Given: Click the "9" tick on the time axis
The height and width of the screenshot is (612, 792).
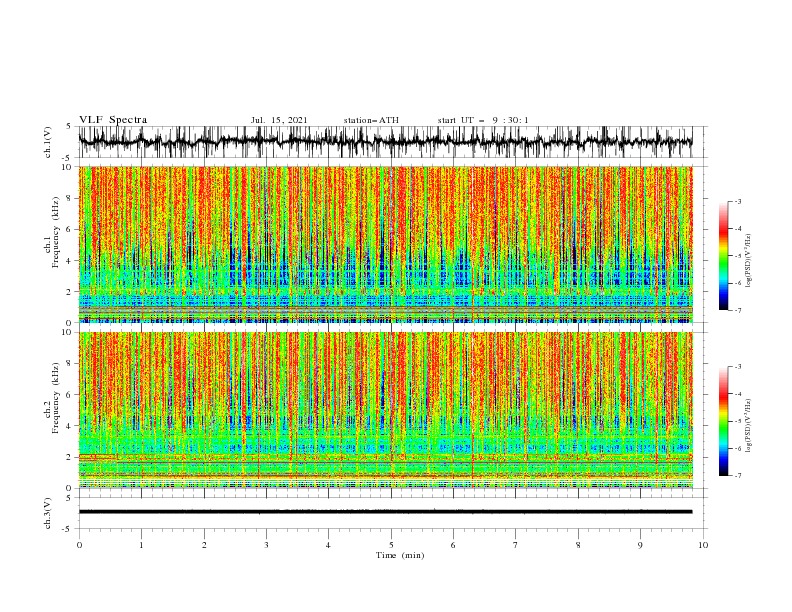Looking at the screenshot, I should (x=640, y=545).
